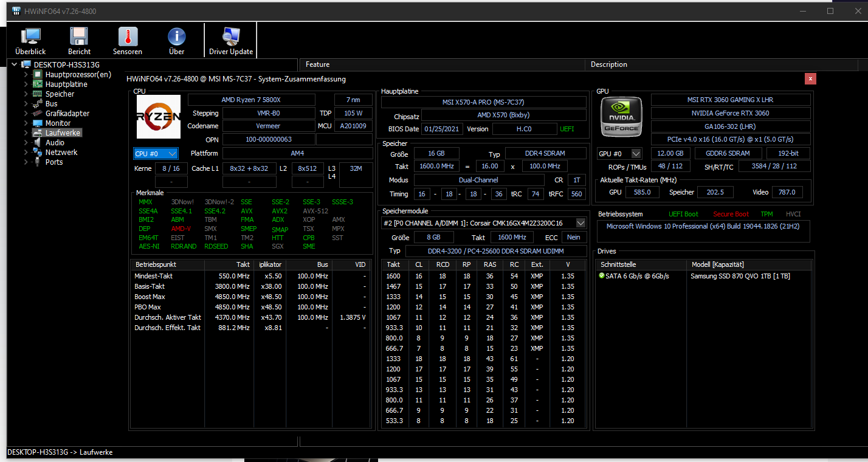
Task: Click the Netzwerk tree icon
Action: 38,152
